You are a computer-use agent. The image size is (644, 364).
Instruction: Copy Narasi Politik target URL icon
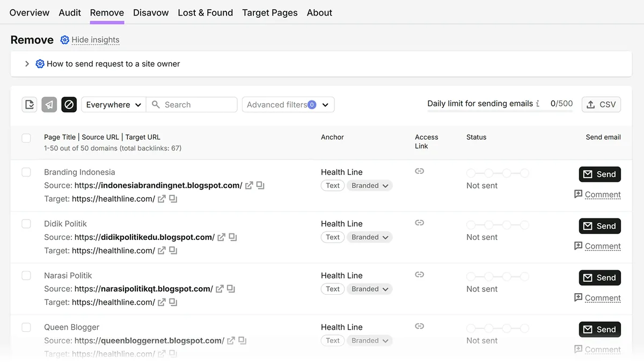173,302
